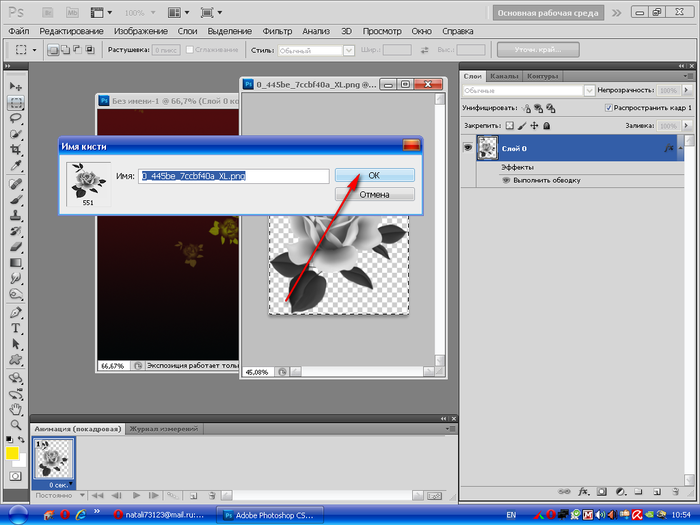Select the Zoom magnifier tool
700x525 pixels.
click(x=16, y=423)
